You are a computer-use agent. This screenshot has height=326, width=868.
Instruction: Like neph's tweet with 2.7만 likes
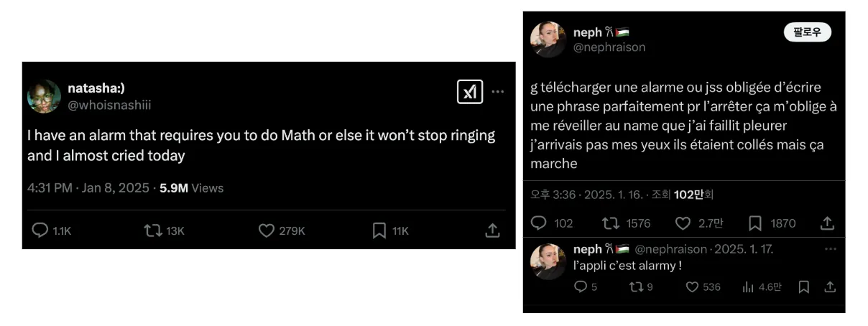(x=683, y=223)
